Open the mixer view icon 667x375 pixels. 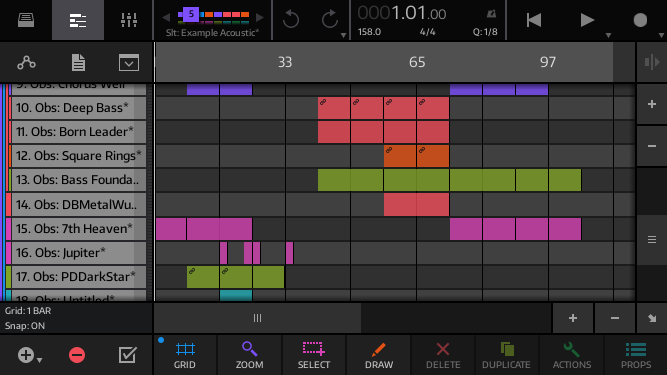(128, 20)
